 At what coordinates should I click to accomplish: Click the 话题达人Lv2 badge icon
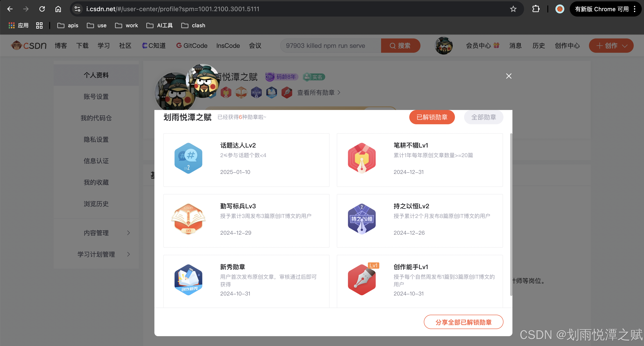pyautogui.click(x=188, y=158)
